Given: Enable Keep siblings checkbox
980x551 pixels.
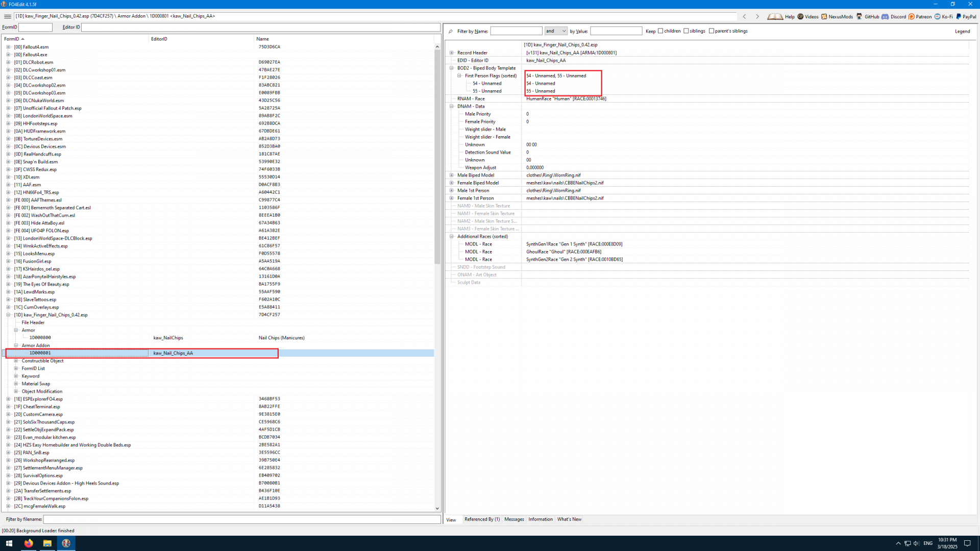Looking at the screenshot, I should click(686, 31).
